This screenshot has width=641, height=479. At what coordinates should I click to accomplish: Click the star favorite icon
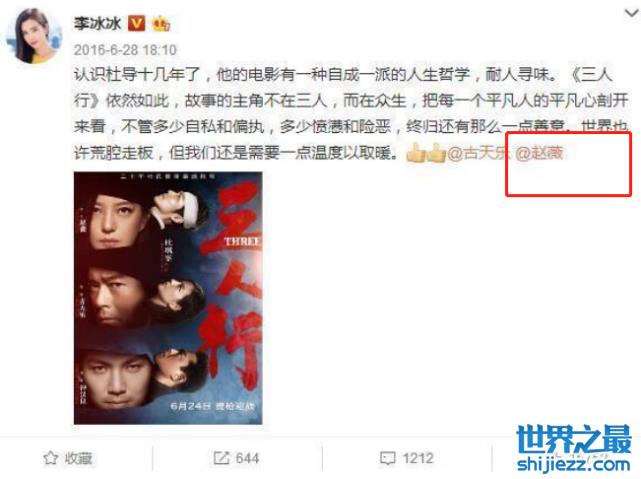pos(51,458)
